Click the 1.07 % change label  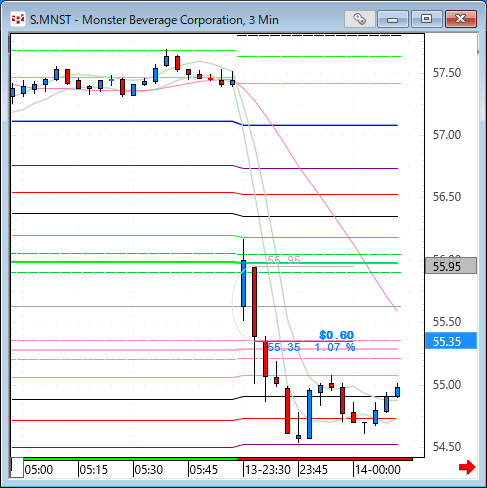[335, 347]
